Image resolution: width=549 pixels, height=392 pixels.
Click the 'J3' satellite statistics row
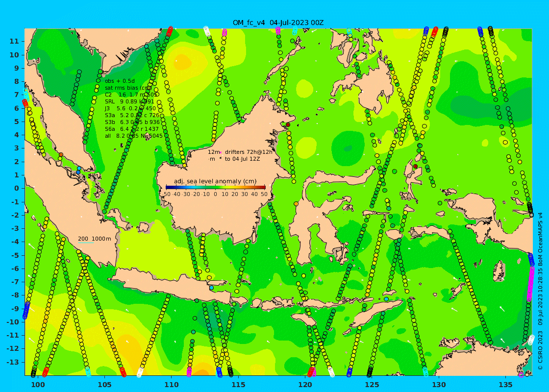click(x=130, y=108)
